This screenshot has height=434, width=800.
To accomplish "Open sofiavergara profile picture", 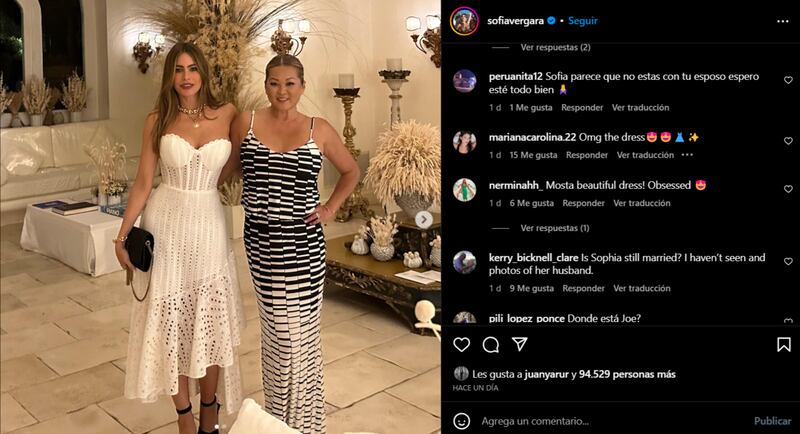I will click(464, 21).
